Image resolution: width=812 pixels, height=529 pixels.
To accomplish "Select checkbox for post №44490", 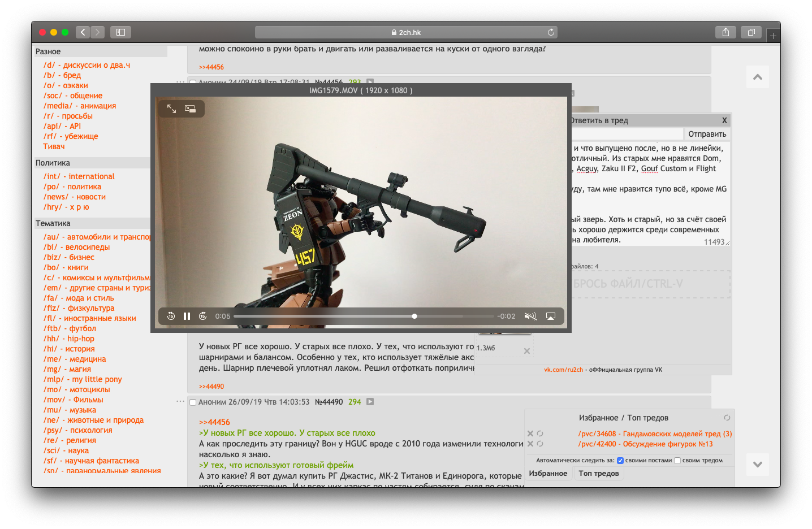I will (193, 402).
